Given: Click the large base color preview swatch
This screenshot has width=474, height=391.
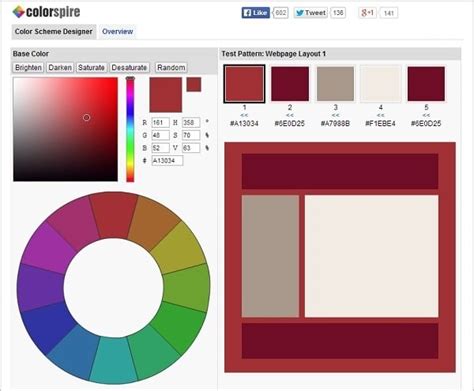Looking at the screenshot, I should pos(166,95).
